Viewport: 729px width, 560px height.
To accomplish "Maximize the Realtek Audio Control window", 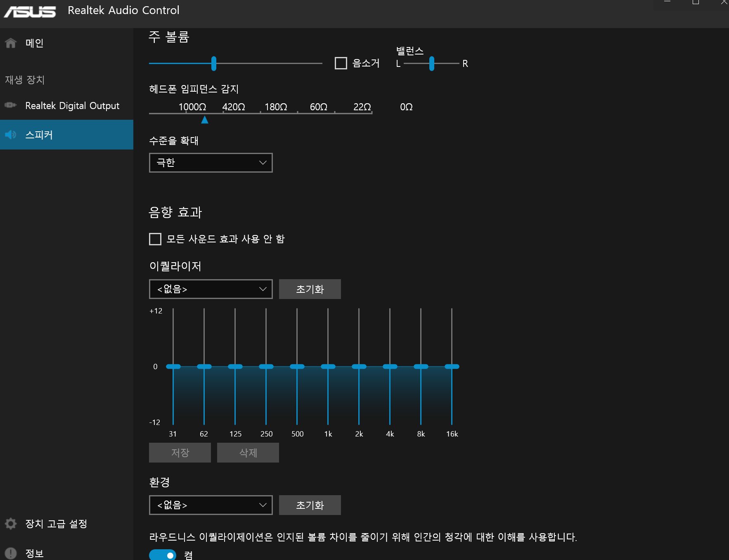I will pos(696,2).
